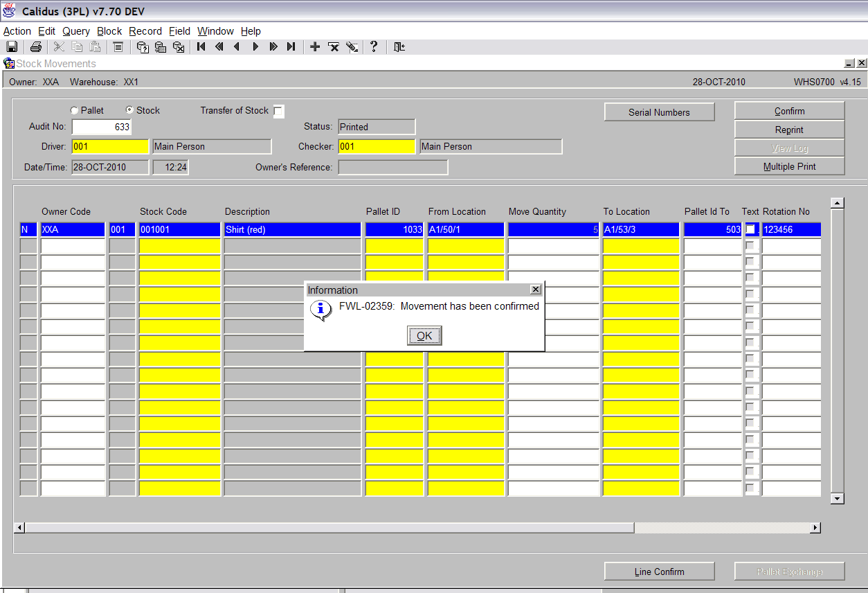
Task: Click Shirt (red) description cell
Action: [x=292, y=229]
